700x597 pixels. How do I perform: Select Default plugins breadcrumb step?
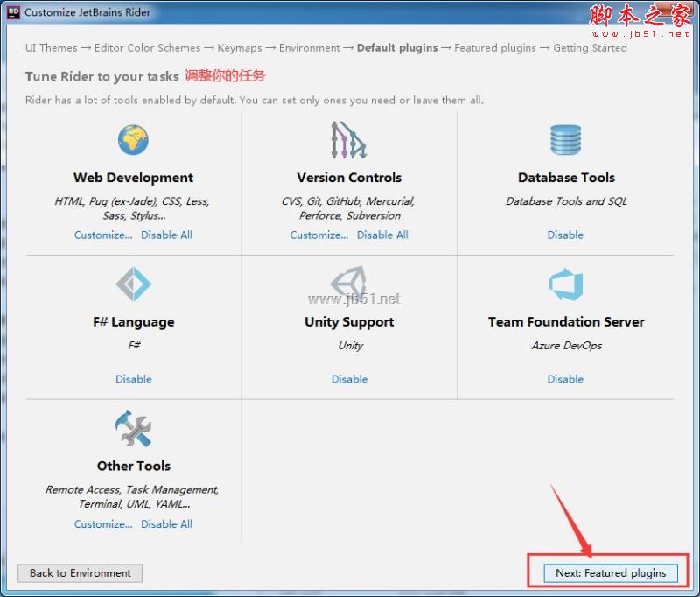(397, 48)
